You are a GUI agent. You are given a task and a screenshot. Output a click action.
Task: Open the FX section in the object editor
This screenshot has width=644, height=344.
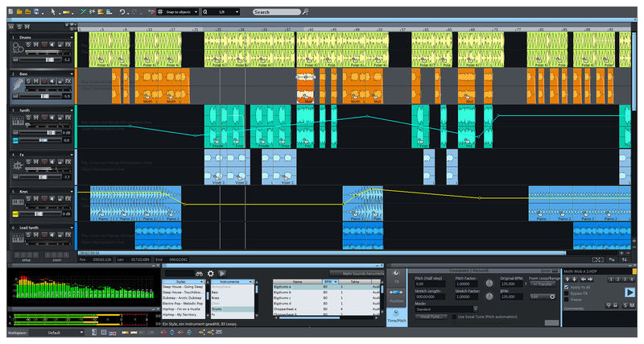(397, 277)
